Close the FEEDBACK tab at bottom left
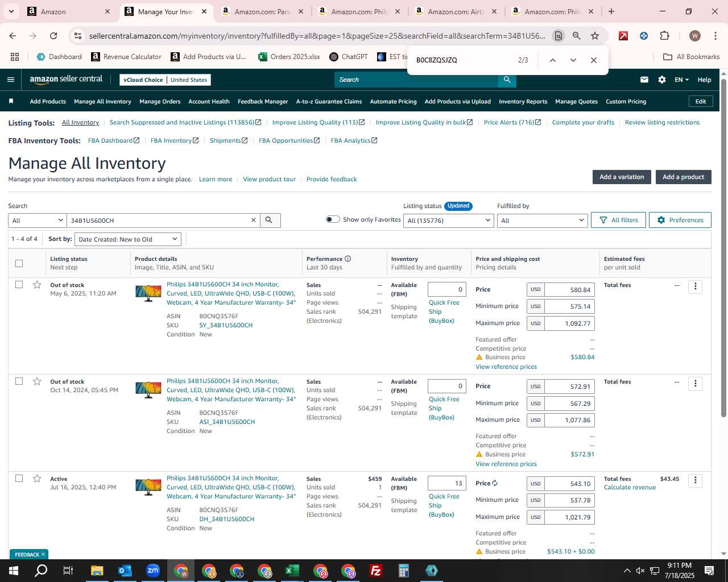Screen dimensions: 728x582 (x=43, y=554)
